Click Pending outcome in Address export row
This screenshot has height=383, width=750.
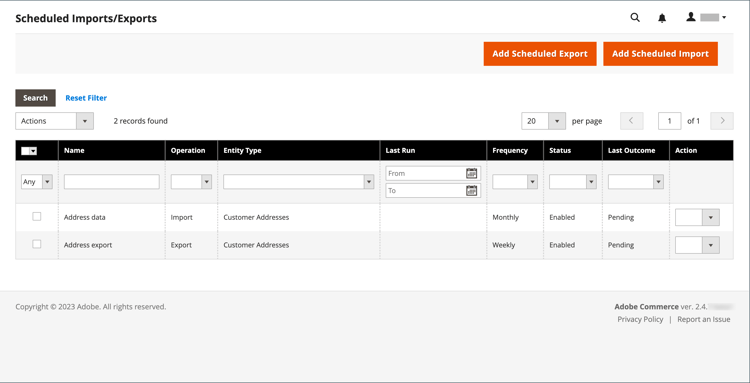pyautogui.click(x=621, y=245)
